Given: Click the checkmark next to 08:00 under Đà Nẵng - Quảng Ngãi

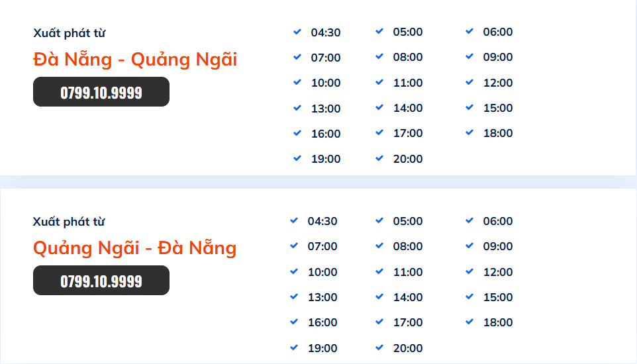Looking at the screenshot, I should 379,57.
